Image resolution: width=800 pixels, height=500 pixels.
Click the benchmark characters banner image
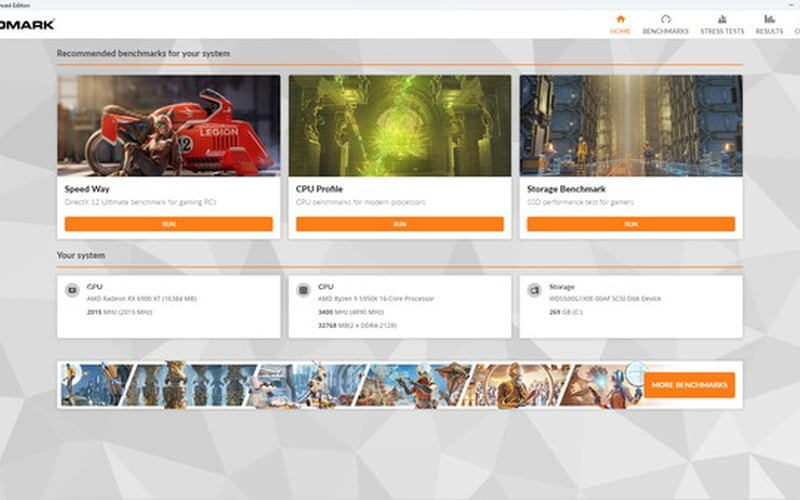click(352, 385)
